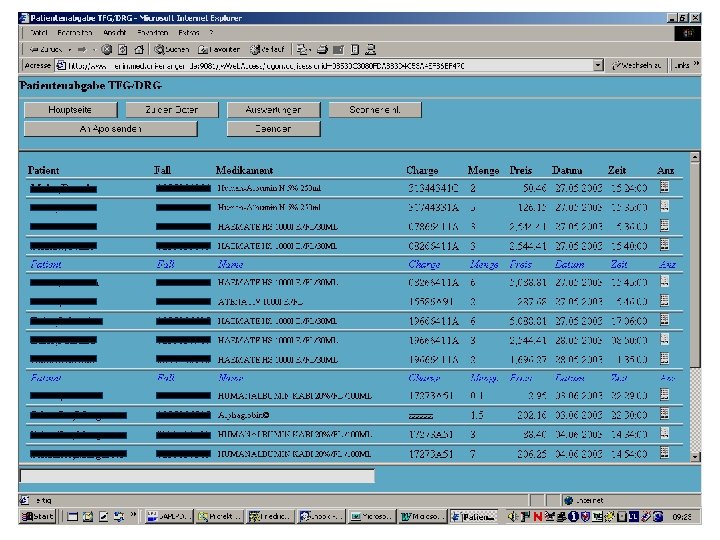720x540 pixels.
Task: Click the Windows Start button
Action: [x=38, y=517]
